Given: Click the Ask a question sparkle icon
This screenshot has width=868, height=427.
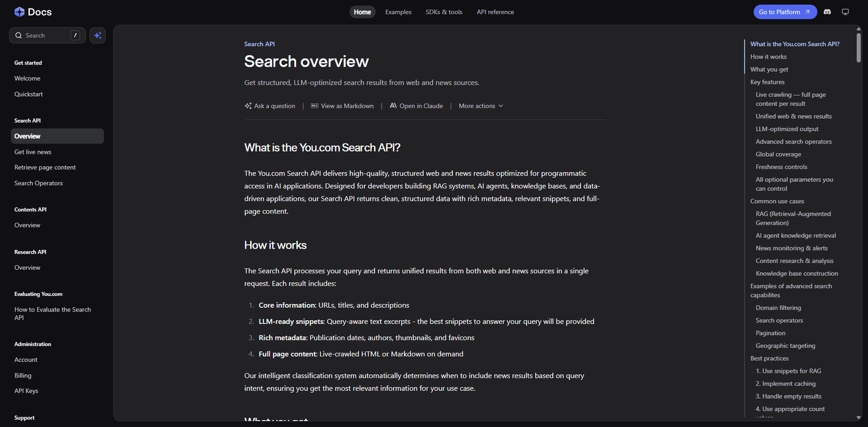Looking at the screenshot, I should [248, 106].
